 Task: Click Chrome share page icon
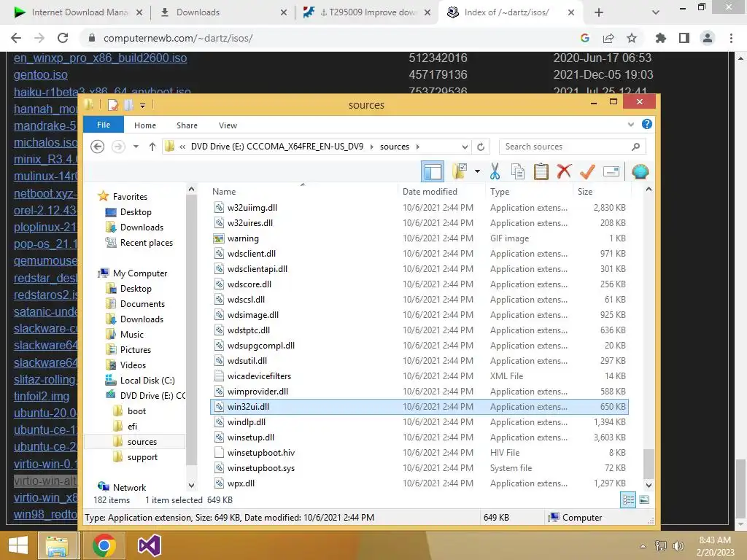click(x=608, y=38)
